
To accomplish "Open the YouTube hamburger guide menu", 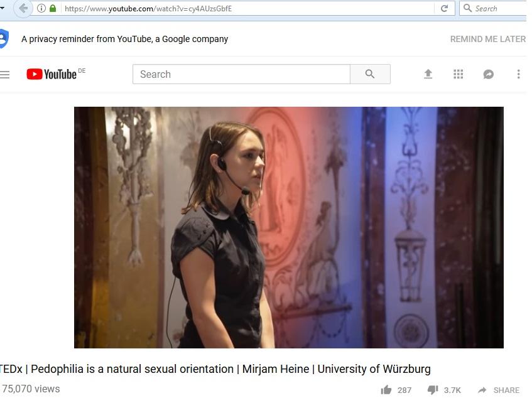I will click(5, 74).
